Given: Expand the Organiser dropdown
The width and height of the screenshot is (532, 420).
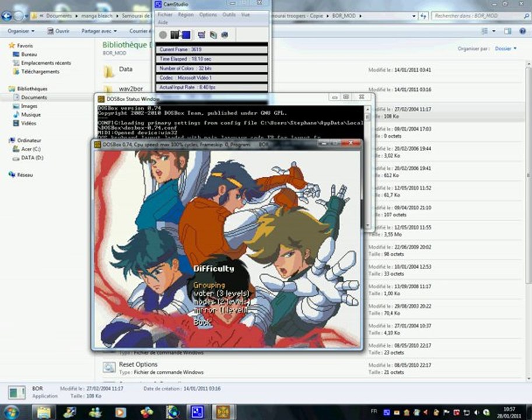Looking at the screenshot, I should 21,31.
